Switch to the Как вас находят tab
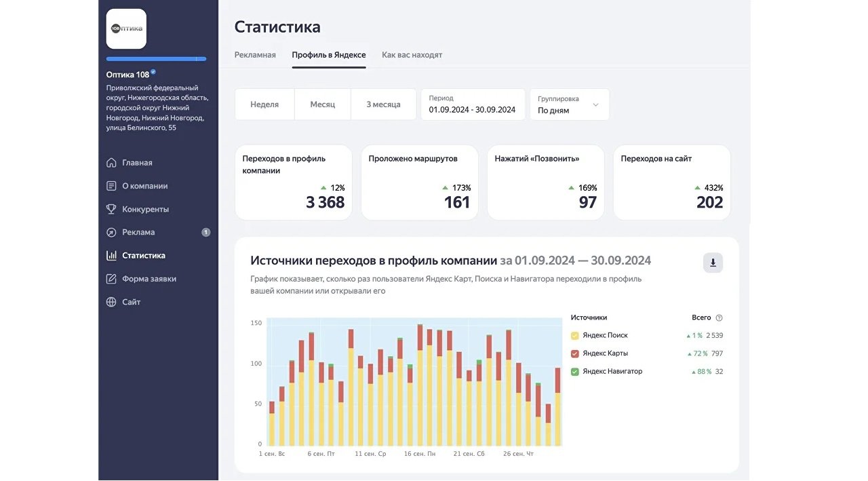The height and width of the screenshot is (481, 868). (x=412, y=55)
